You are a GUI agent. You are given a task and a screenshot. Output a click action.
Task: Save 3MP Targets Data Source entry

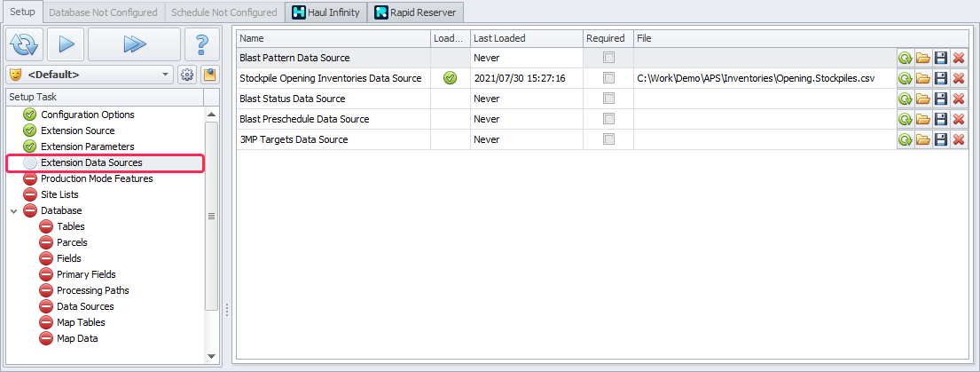click(x=941, y=140)
